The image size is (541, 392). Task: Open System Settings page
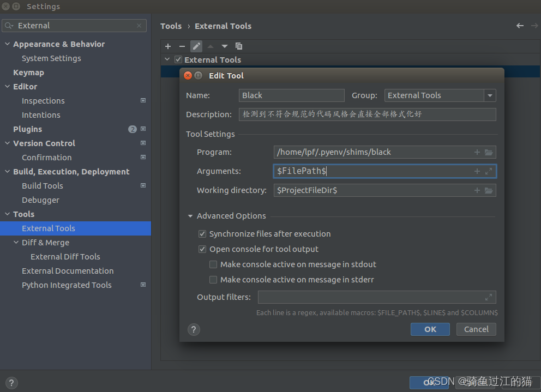51,58
